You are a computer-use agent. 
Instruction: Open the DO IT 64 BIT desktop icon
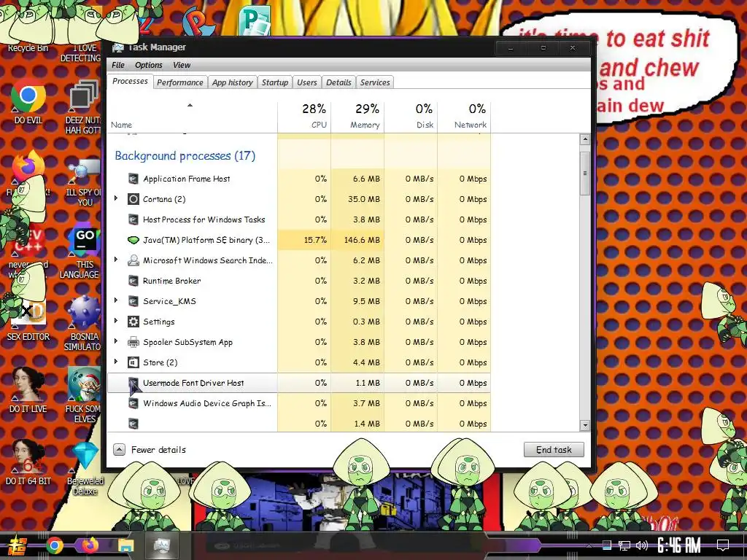28,456
